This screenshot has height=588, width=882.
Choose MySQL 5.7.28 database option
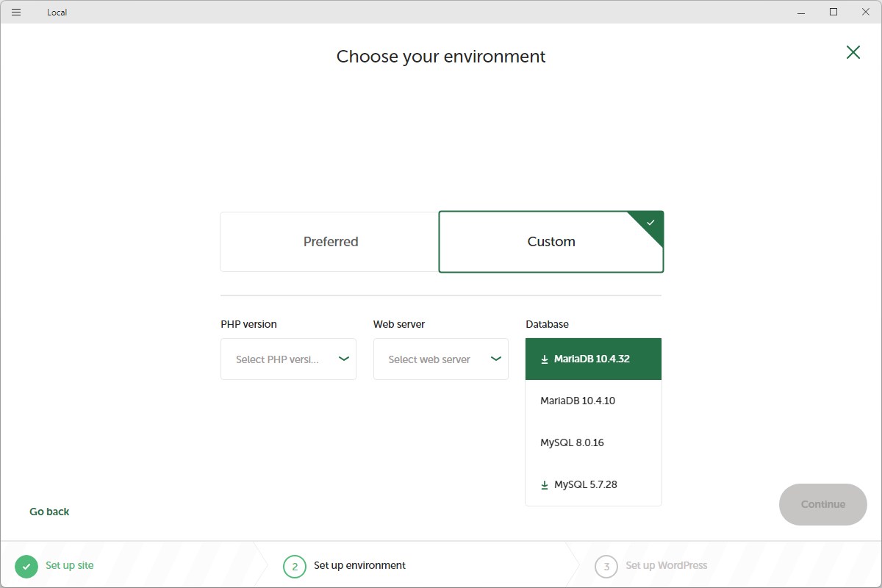[x=593, y=484]
